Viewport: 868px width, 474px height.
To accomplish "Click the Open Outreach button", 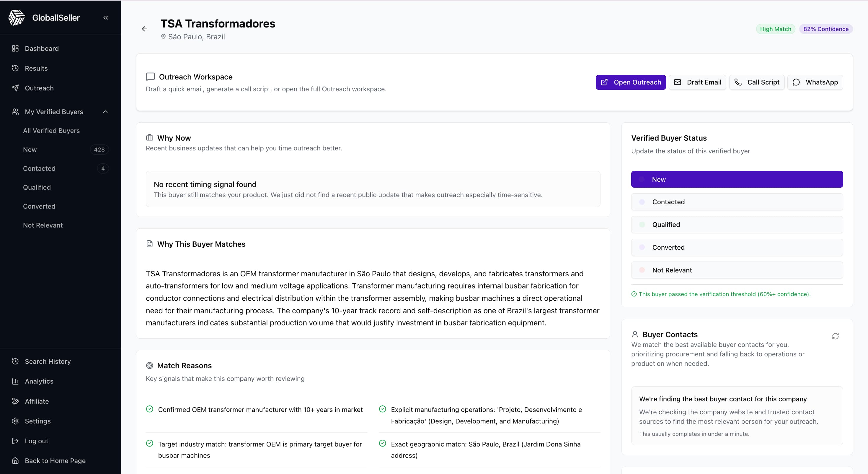I will pos(630,82).
